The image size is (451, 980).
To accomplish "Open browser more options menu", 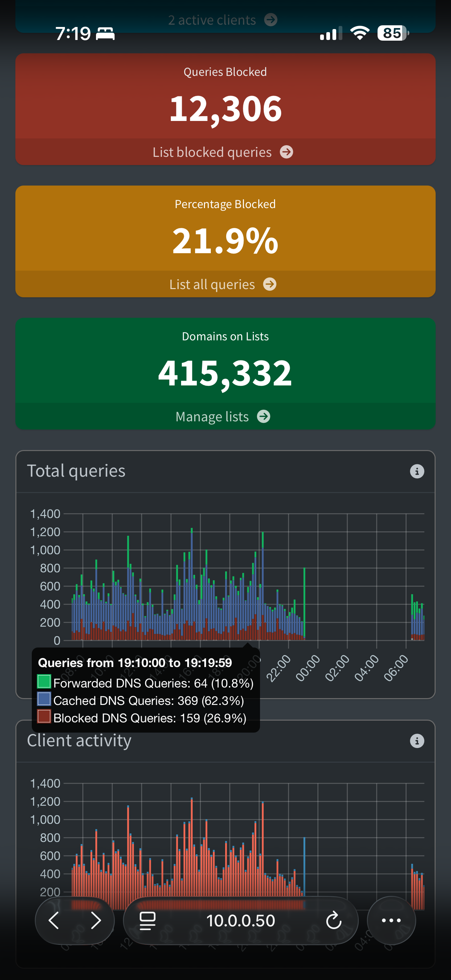I will [391, 920].
